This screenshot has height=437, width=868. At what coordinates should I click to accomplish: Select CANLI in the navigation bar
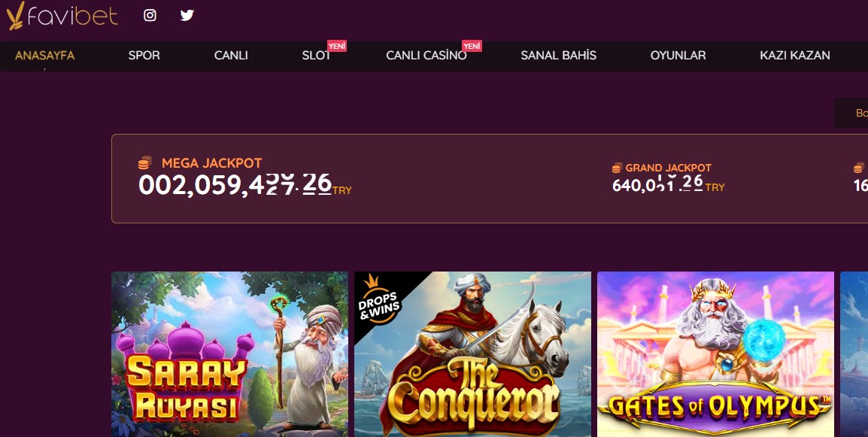point(231,56)
